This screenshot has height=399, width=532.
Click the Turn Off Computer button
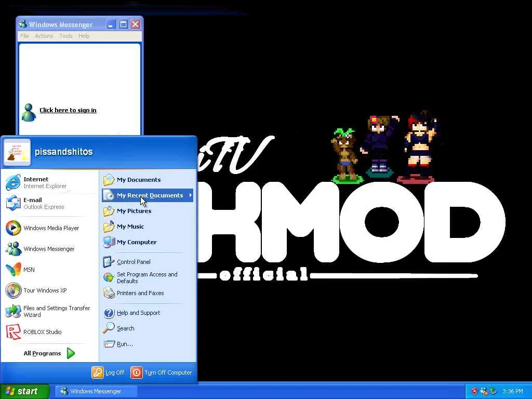tap(162, 373)
